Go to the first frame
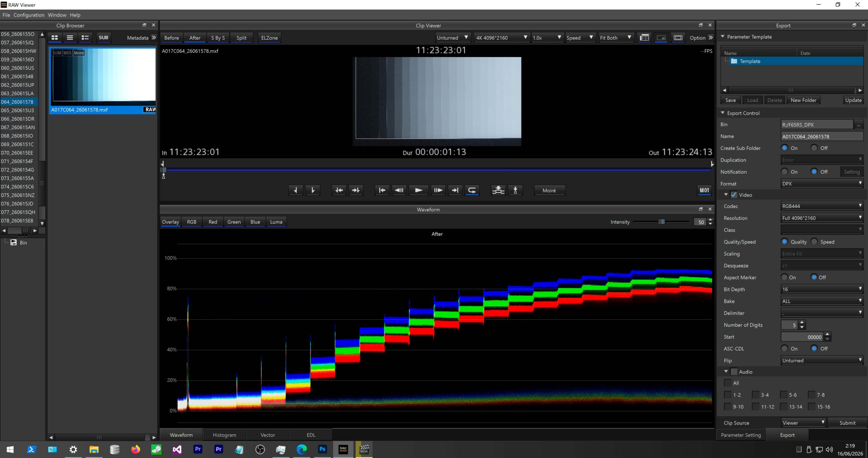 coord(382,190)
